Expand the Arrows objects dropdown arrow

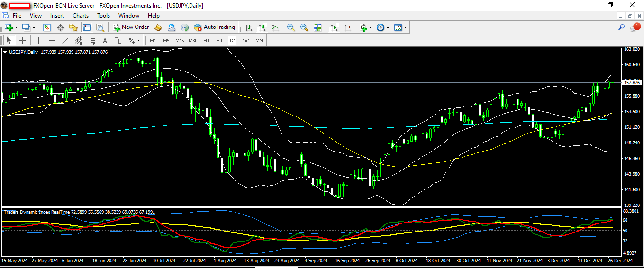tap(138, 40)
